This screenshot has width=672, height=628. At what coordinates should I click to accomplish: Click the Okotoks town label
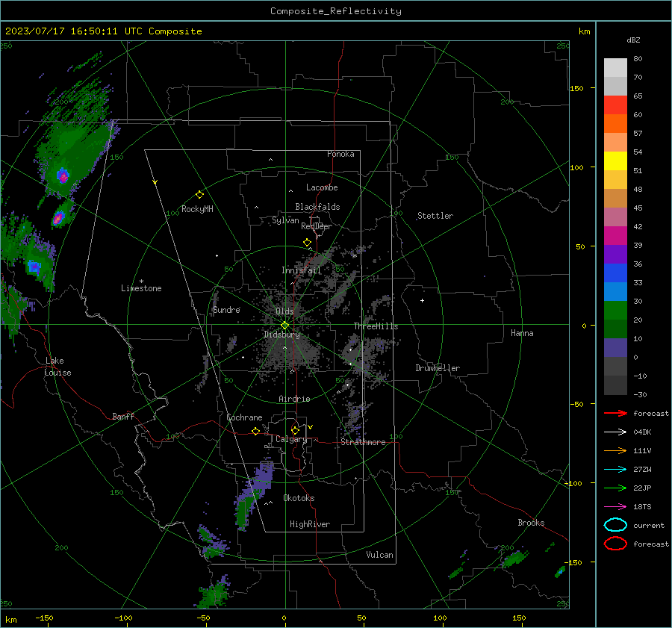pyautogui.click(x=299, y=498)
